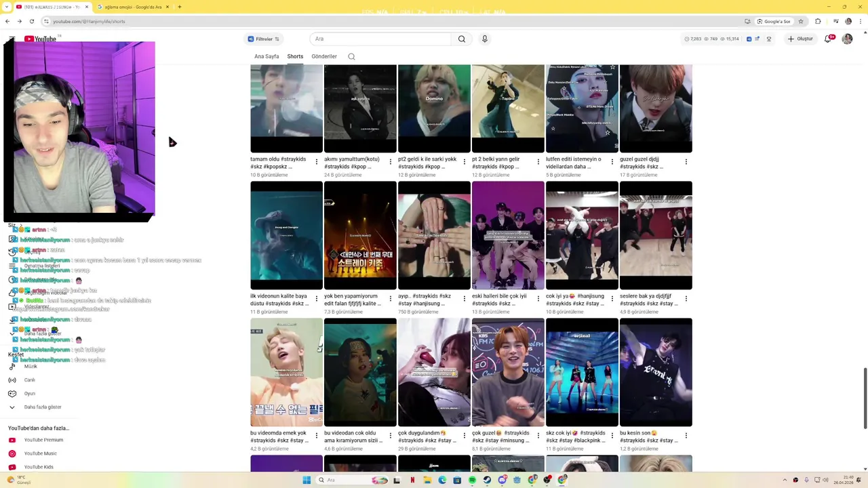Play the 'yok ben yapamiyorum' short thumbnail

coord(360,235)
